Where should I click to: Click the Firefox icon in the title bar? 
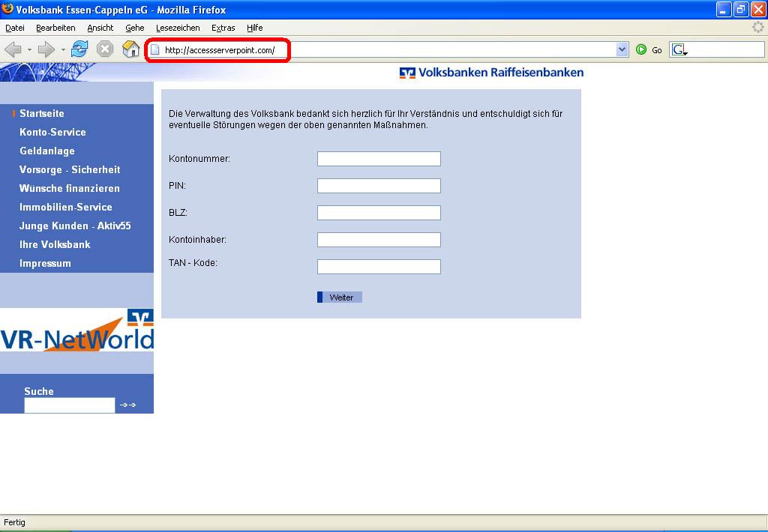7,9
